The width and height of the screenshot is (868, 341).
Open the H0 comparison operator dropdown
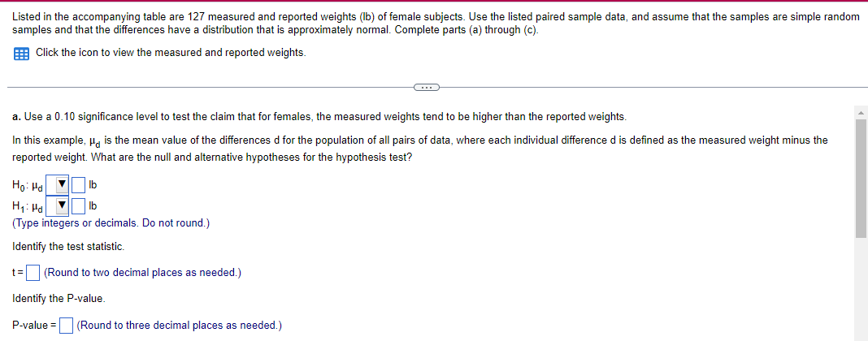57,183
